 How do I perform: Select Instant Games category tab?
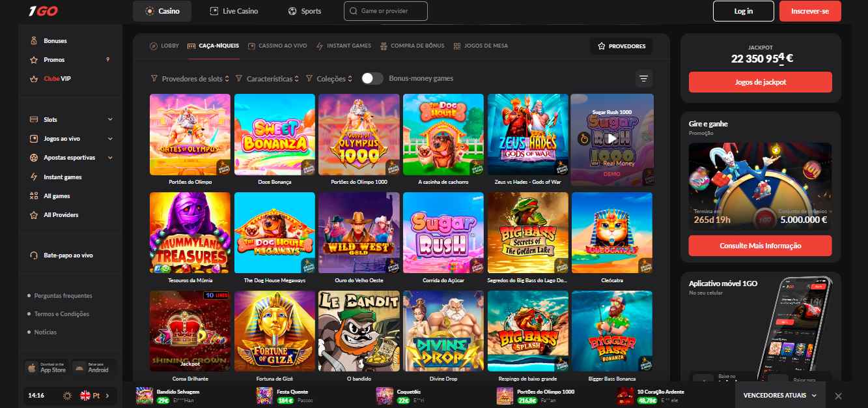[x=344, y=46]
